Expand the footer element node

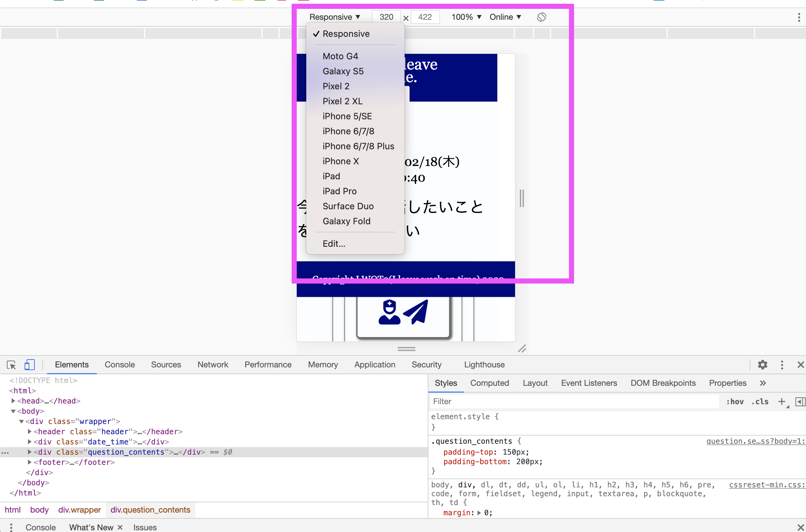(30, 462)
